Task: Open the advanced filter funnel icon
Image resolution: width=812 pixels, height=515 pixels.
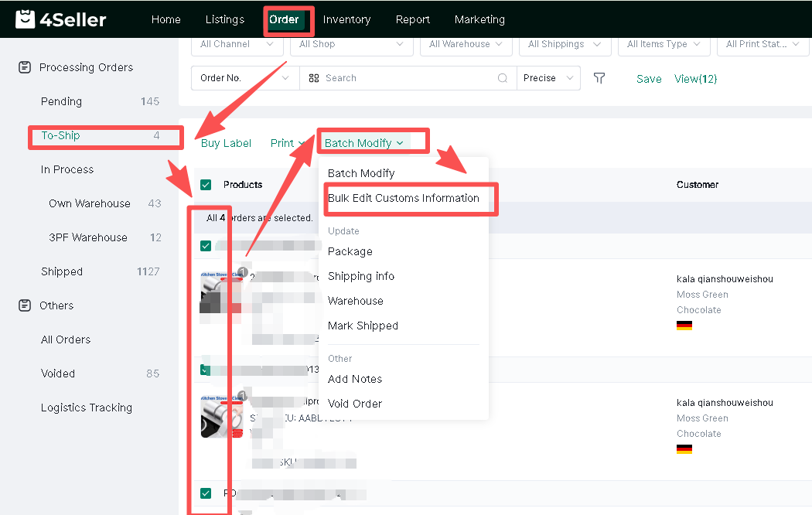Action: point(599,78)
